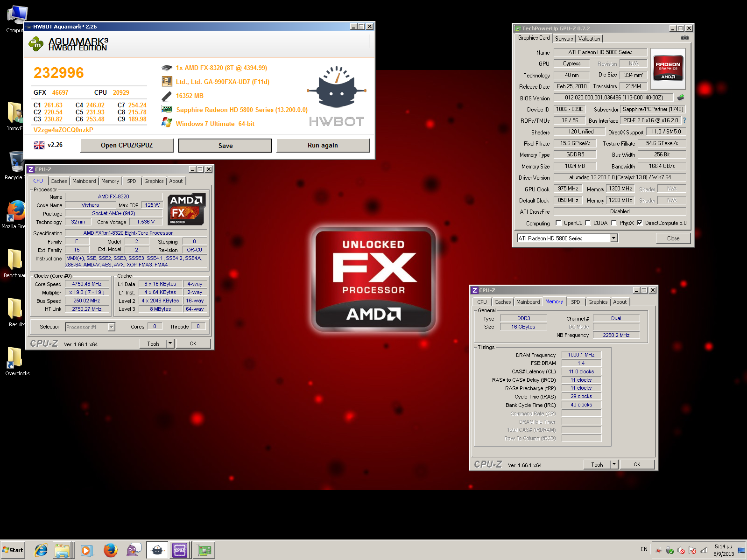Switch to CPU-Z taskbar button

coord(180,550)
